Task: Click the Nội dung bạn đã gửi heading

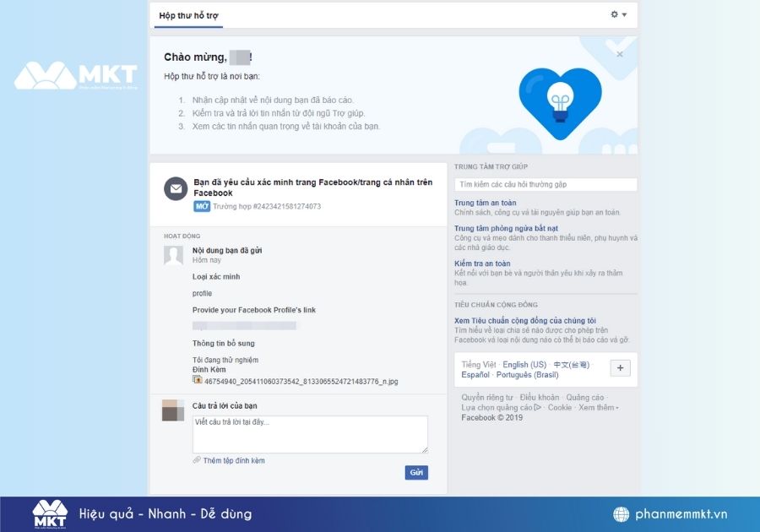Action: point(227,251)
